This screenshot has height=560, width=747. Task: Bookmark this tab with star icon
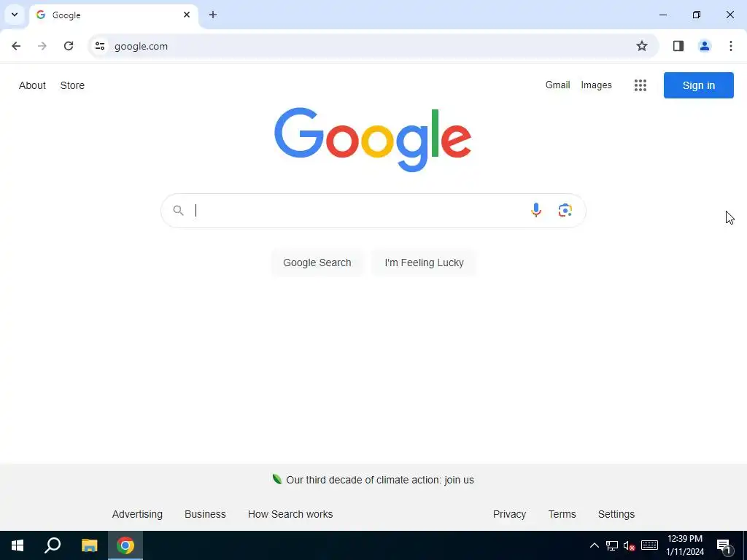(x=642, y=46)
